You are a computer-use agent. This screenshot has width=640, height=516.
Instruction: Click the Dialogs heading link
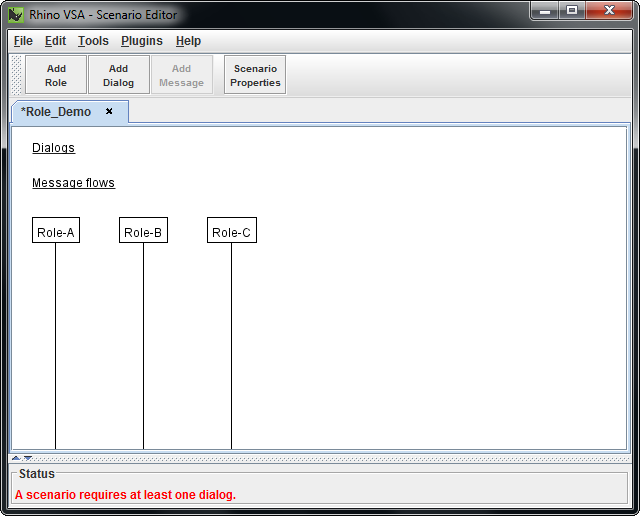tap(53, 147)
